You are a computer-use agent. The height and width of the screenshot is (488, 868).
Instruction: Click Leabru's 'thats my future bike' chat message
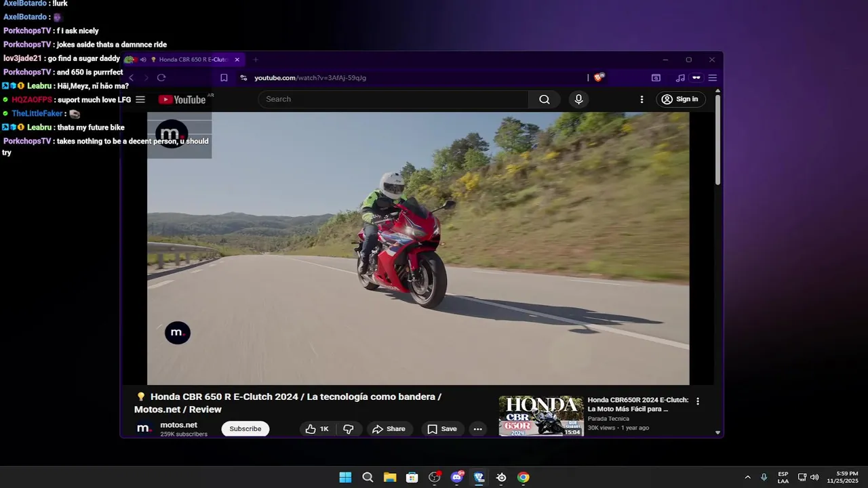(x=91, y=127)
